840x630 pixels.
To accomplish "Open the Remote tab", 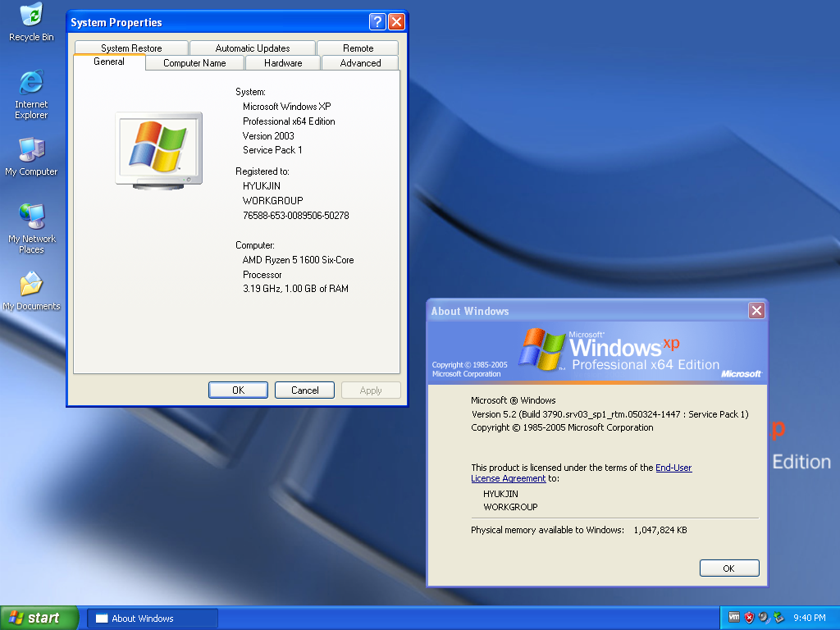I will [358, 48].
